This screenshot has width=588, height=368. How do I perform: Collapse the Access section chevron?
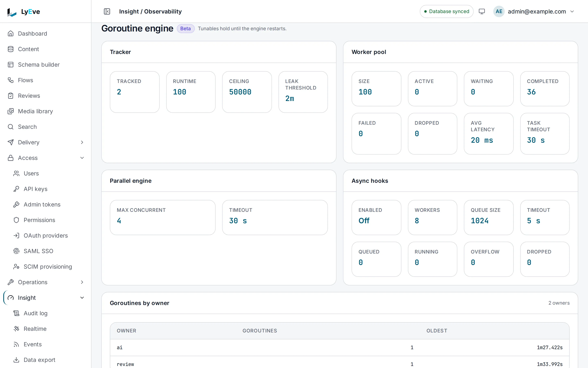[82, 158]
